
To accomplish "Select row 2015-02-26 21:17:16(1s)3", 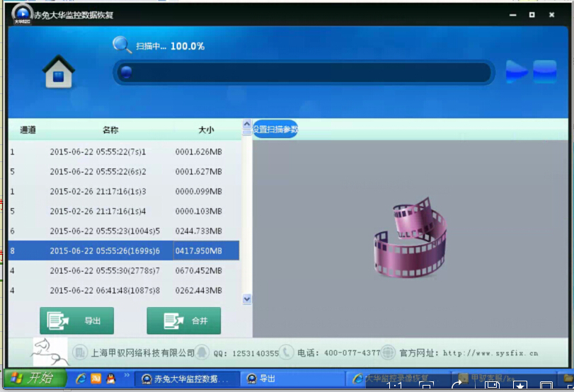I will (124, 191).
